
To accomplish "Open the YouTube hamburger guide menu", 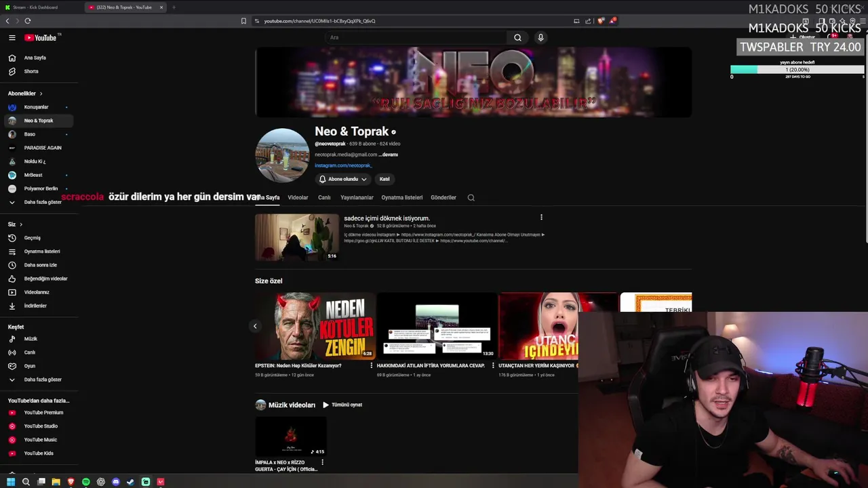I will pyautogui.click(x=12, y=38).
